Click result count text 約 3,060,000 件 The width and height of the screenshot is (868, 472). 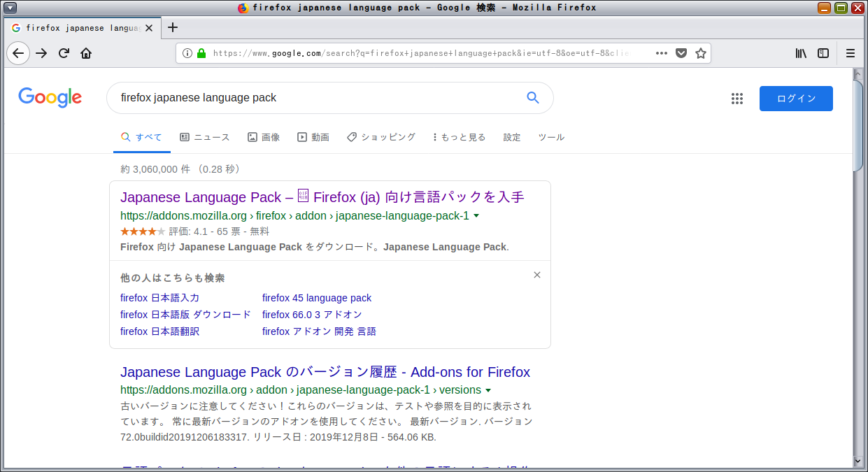[x=155, y=169]
